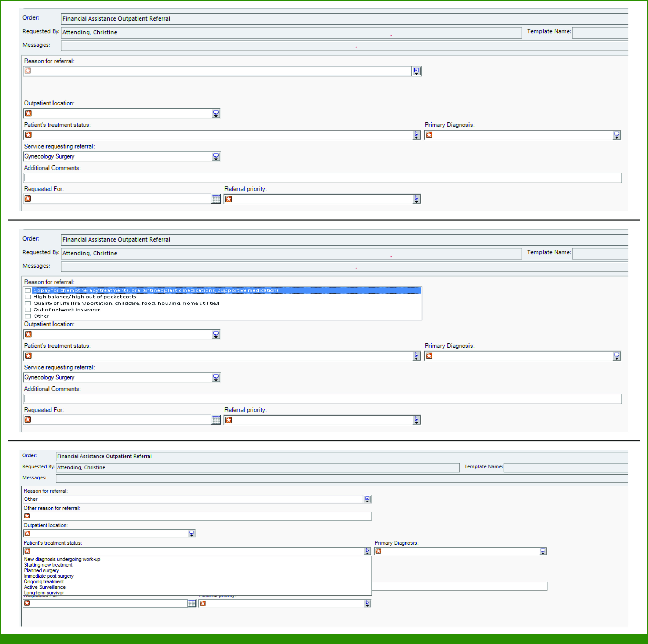Open calendar picker in the bottom form

tap(192, 603)
